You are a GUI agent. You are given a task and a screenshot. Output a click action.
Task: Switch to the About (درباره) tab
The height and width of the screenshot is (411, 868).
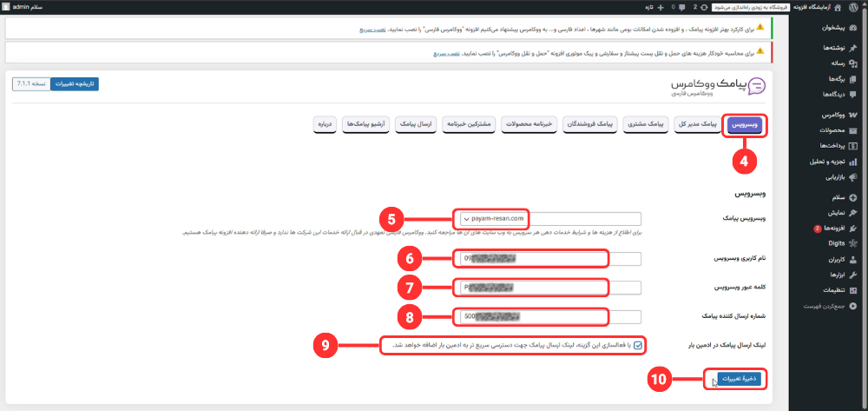pyautogui.click(x=325, y=125)
